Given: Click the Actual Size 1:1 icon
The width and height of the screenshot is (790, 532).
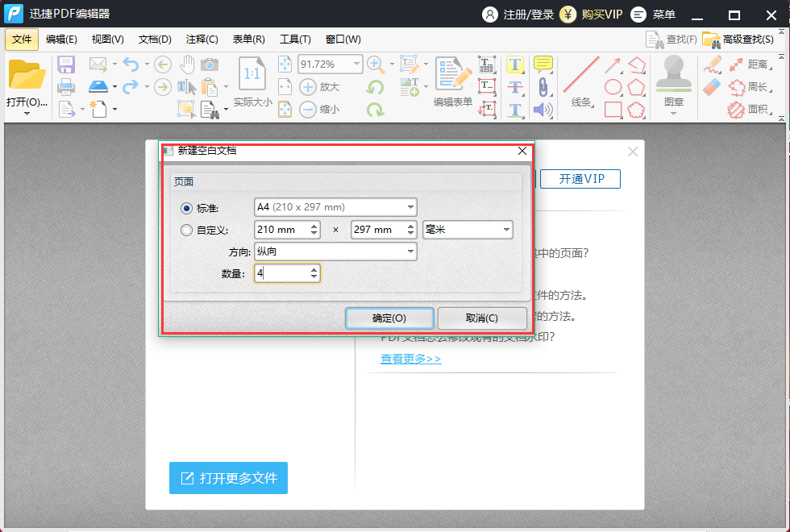Looking at the screenshot, I should pyautogui.click(x=252, y=73).
